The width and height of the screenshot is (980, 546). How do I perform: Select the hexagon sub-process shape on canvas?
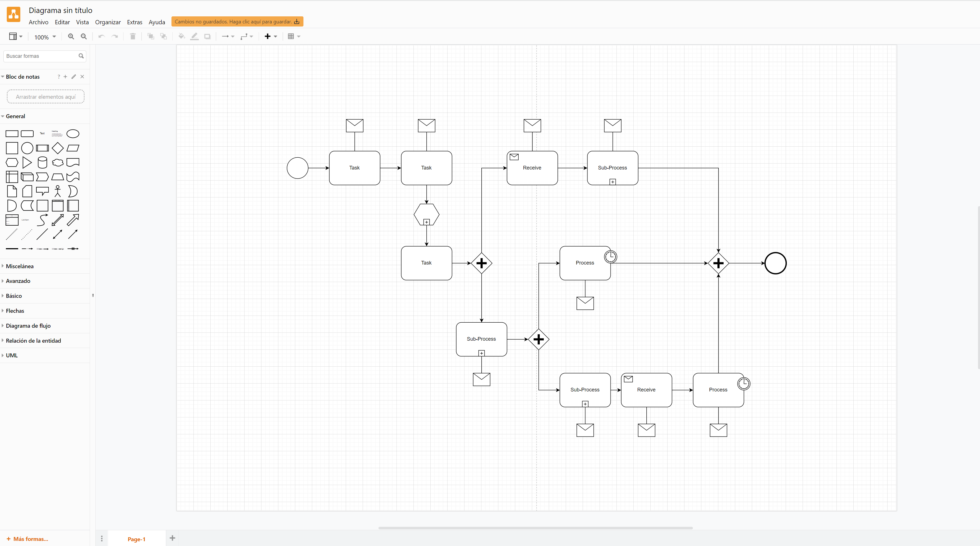point(426,215)
